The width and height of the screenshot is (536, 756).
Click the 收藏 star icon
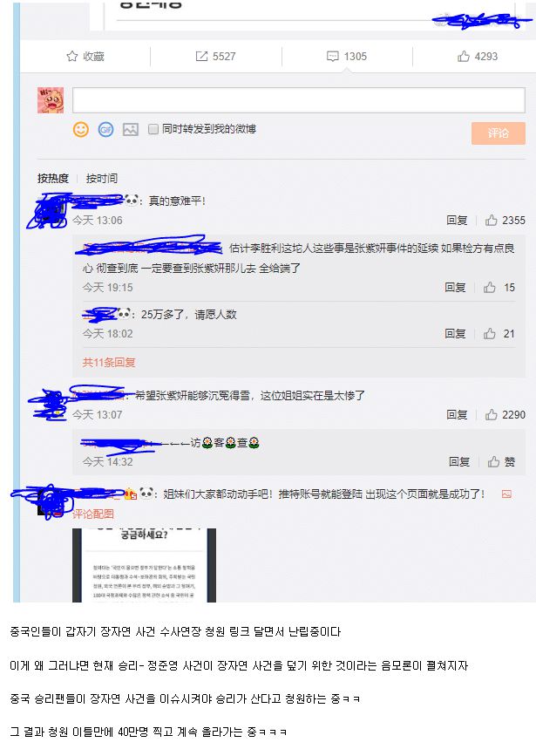(x=72, y=57)
